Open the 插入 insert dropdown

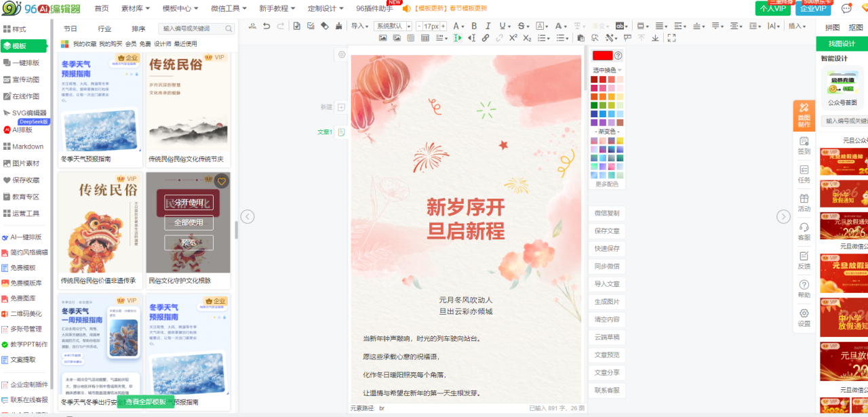click(797, 26)
